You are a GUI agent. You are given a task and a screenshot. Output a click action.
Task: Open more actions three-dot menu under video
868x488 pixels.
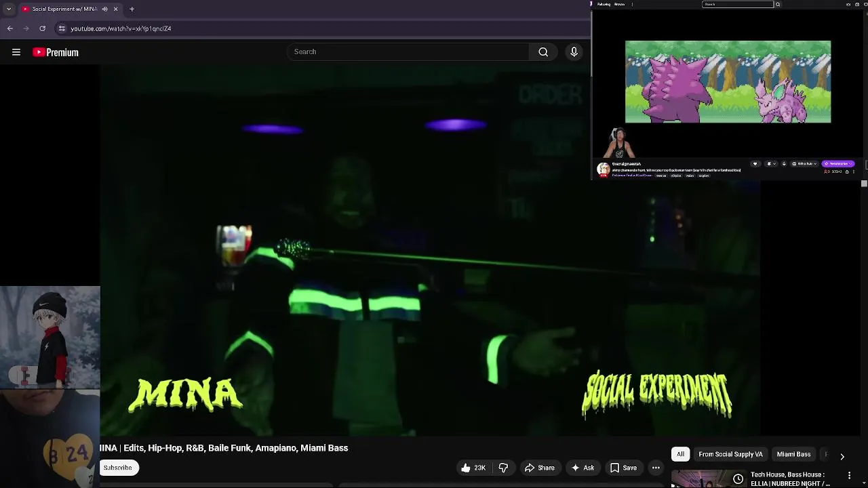pyautogui.click(x=656, y=468)
